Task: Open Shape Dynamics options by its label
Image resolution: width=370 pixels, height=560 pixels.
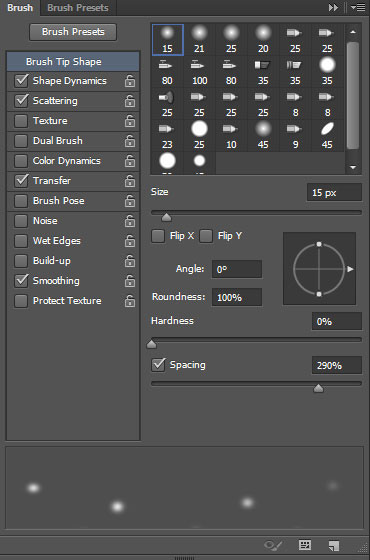Action: pos(70,81)
